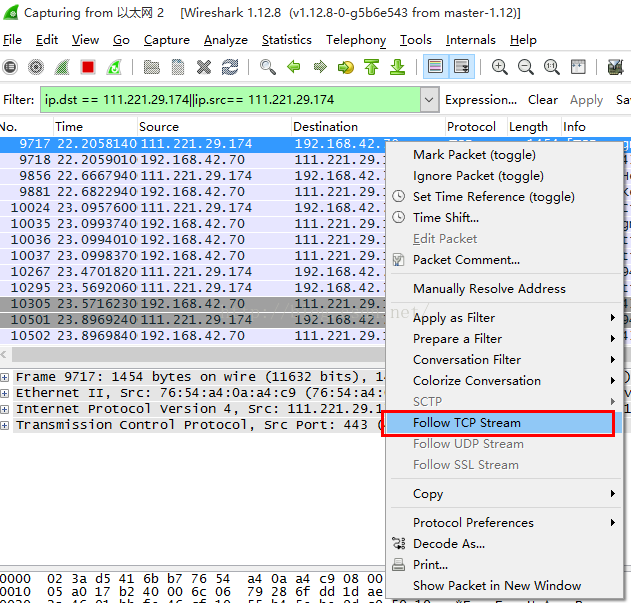Go back in packet history arrow
Image resolution: width=631 pixels, height=603 pixels.
tap(294, 67)
